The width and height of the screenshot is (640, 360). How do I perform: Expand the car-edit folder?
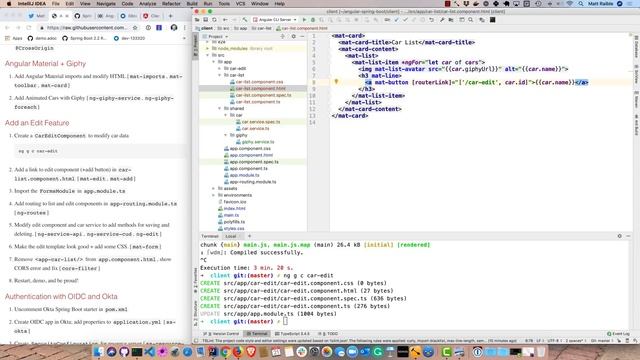220,69
